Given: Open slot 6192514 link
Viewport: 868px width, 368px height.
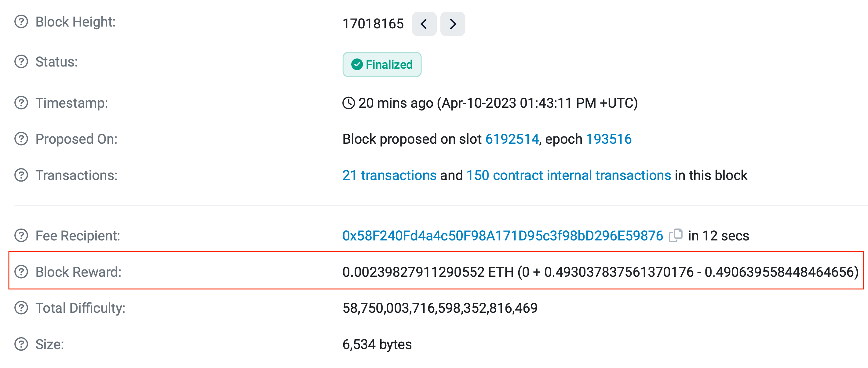Looking at the screenshot, I should click(512, 139).
